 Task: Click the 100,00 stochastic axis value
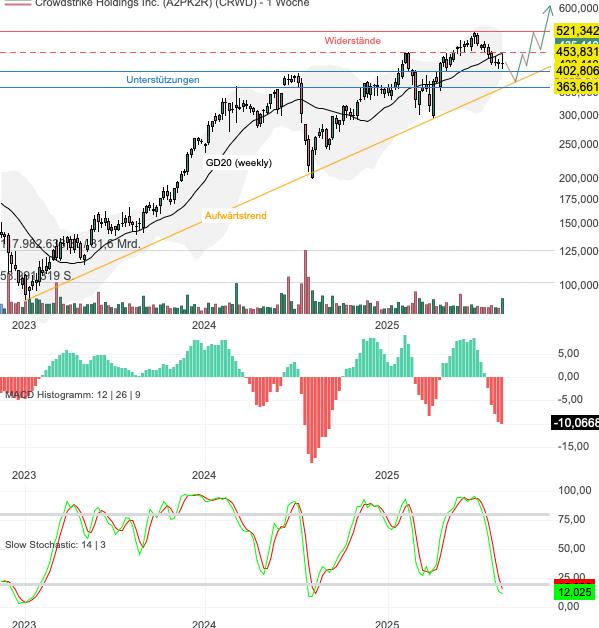[x=575, y=490]
